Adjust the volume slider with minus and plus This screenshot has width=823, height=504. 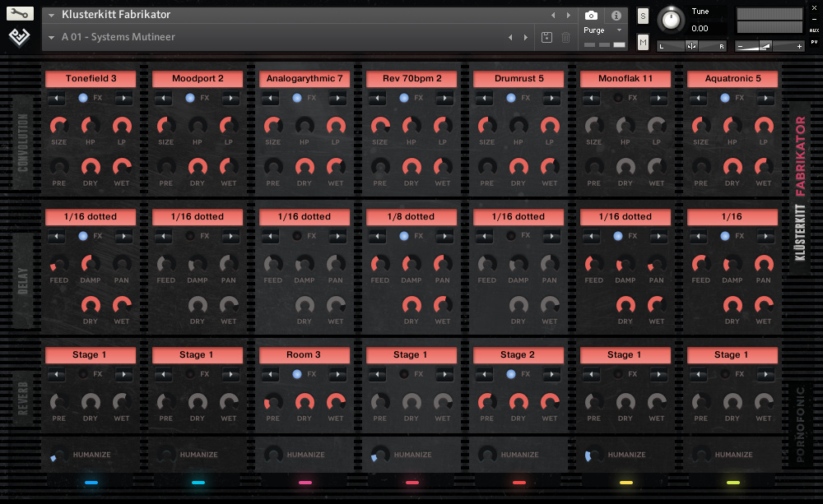(x=770, y=46)
